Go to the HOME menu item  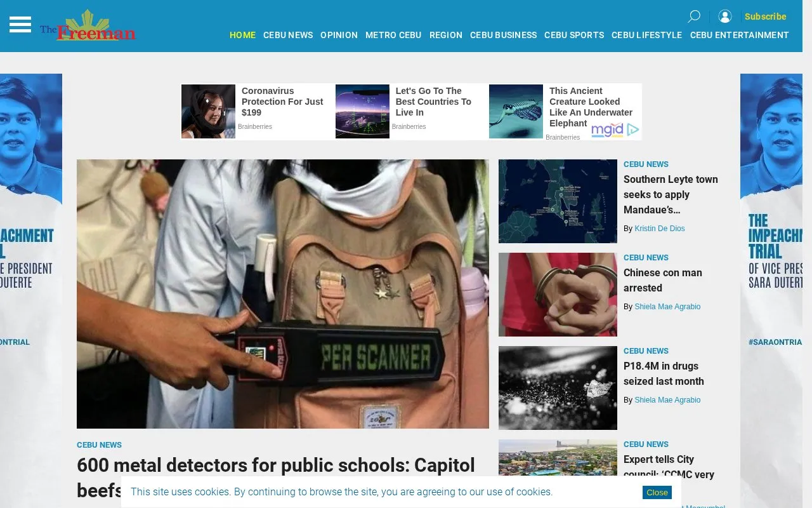pyautogui.click(x=242, y=35)
